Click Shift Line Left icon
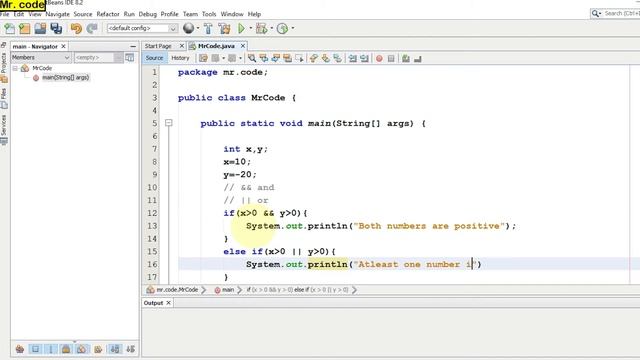The width and height of the screenshot is (640, 360). 352,58
